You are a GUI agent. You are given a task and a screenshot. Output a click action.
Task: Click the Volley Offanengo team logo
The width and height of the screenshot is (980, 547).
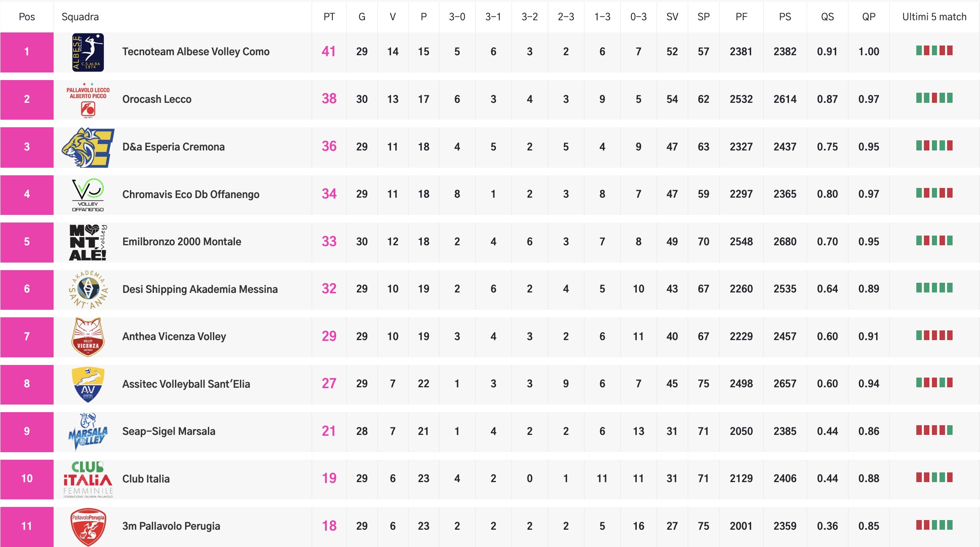88,195
